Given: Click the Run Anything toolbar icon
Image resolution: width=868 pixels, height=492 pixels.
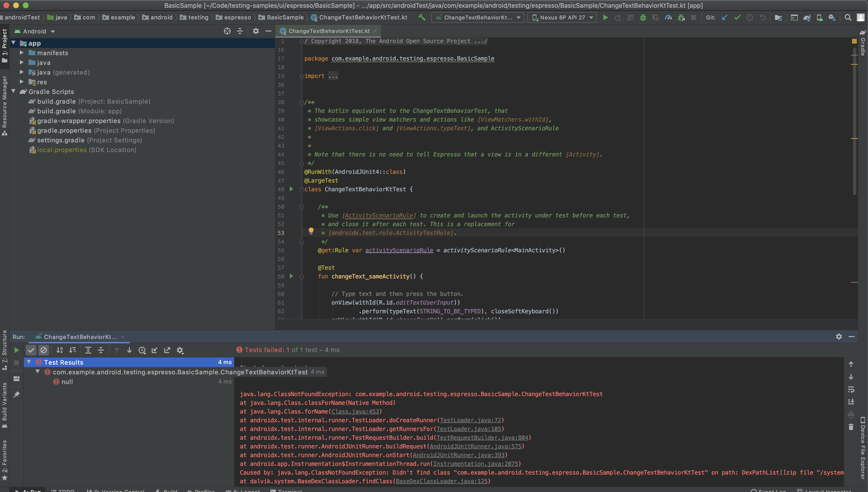Looking at the screenshot, I should click(794, 18).
